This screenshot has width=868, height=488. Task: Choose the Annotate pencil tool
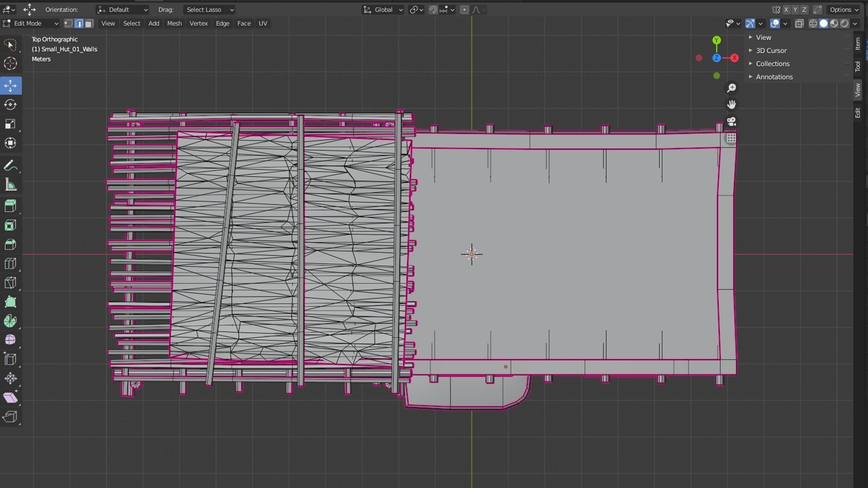[x=10, y=166]
